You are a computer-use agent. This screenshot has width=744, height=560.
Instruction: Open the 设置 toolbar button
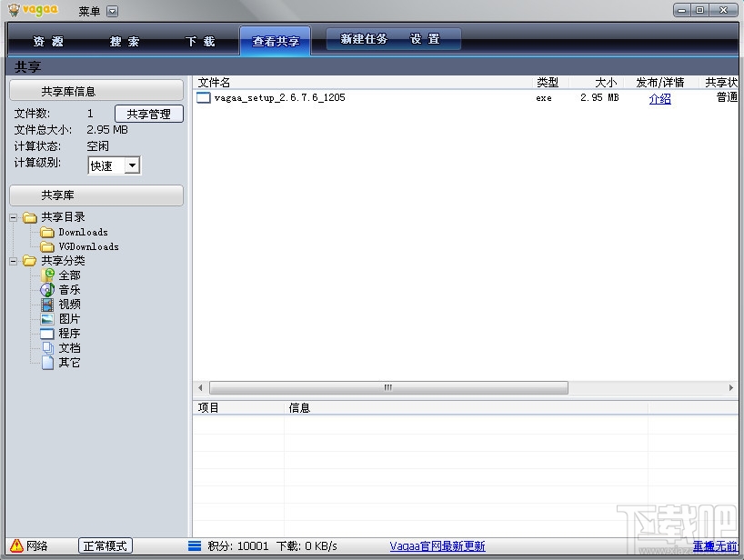click(425, 39)
